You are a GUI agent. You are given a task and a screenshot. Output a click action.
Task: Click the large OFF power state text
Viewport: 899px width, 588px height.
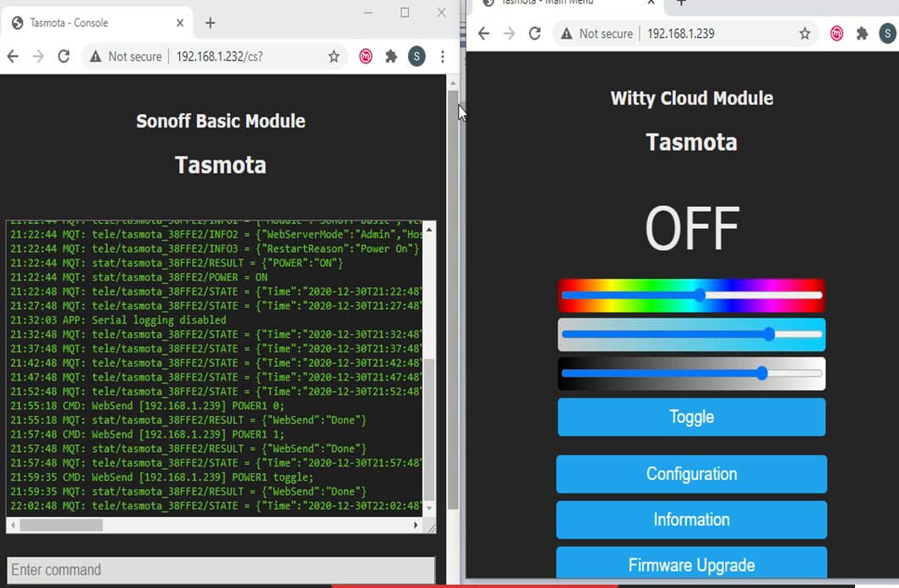point(692,229)
